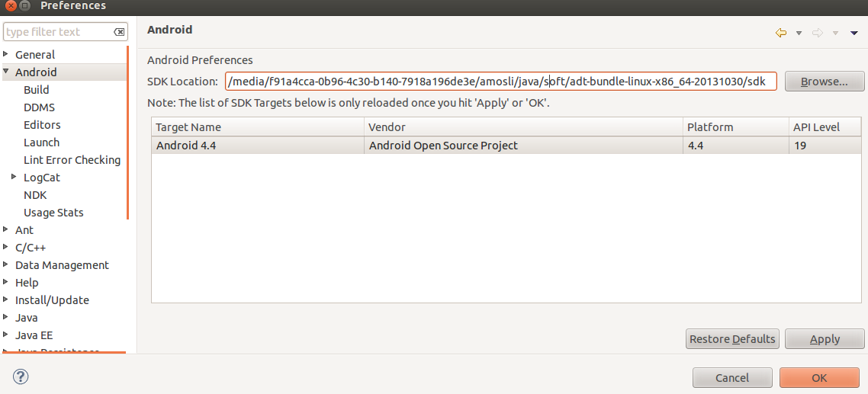The image size is (868, 394).
Task: Open the Lint Error Checking page
Action: point(72,160)
